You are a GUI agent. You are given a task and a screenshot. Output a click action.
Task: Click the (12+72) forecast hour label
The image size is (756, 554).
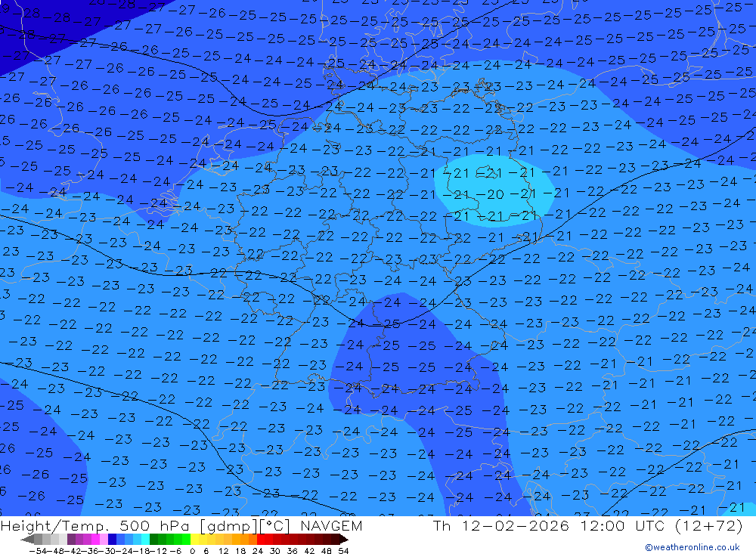click(x=709, y=525)
